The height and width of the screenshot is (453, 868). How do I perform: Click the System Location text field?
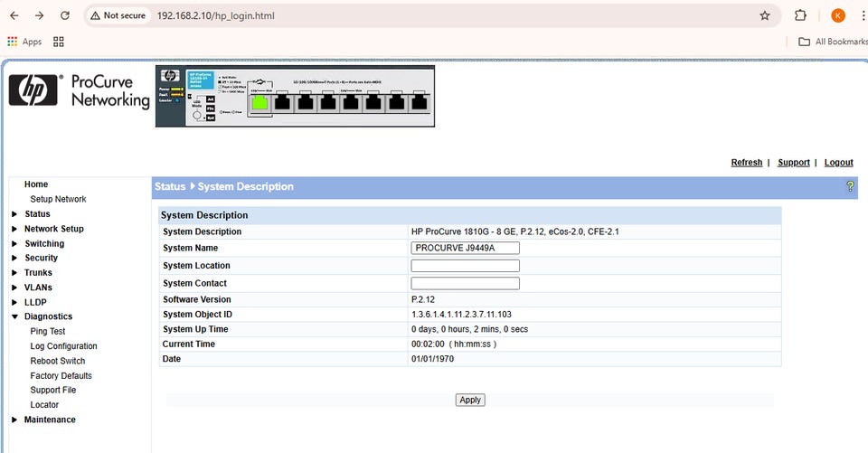465,266
